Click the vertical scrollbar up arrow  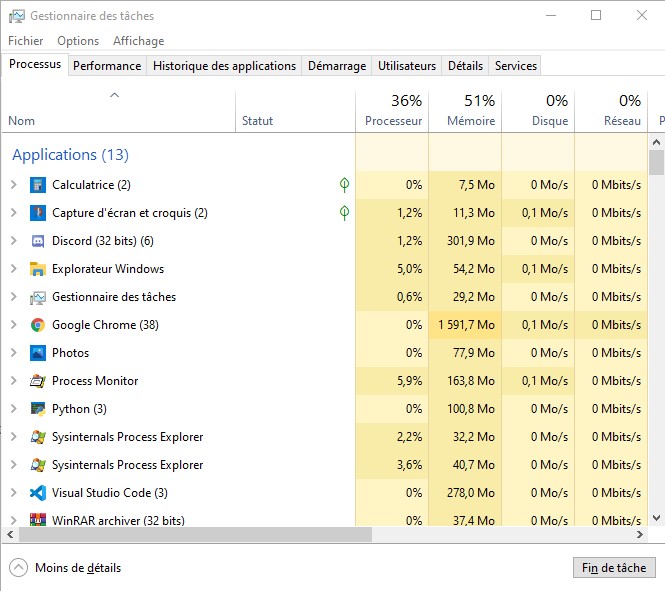click(657, 142)
